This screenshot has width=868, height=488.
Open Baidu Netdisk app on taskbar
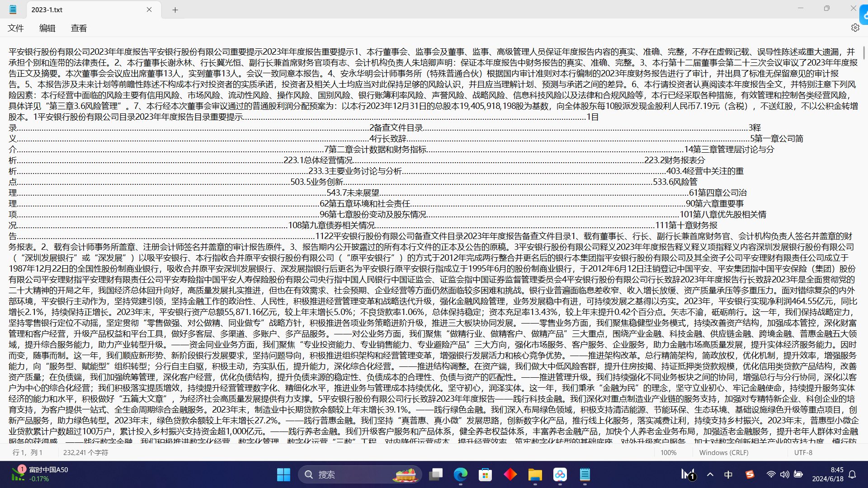pyautogui.click(x=560, y=474)
